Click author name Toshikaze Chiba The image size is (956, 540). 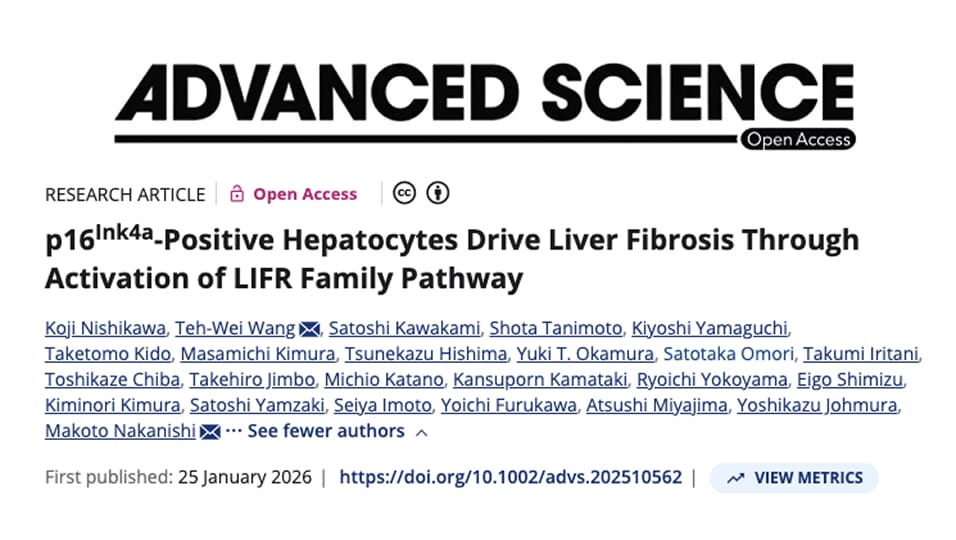(112, 380)
